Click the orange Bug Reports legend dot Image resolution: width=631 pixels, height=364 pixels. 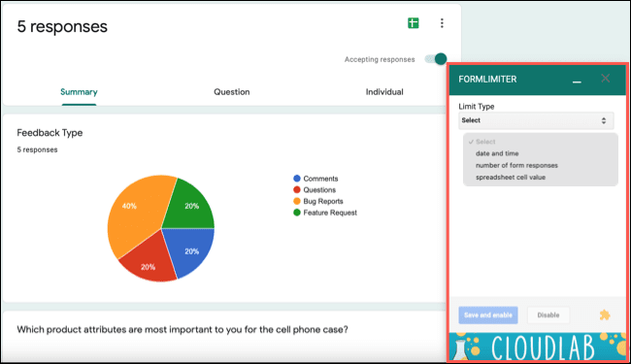click(x=297, y=201)
